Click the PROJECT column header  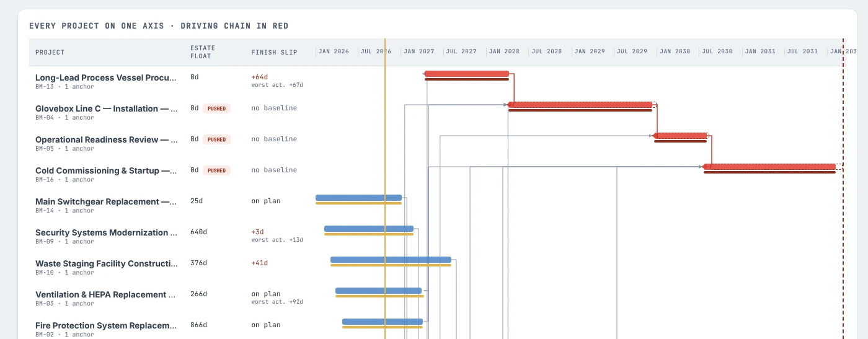click(50, 53)
